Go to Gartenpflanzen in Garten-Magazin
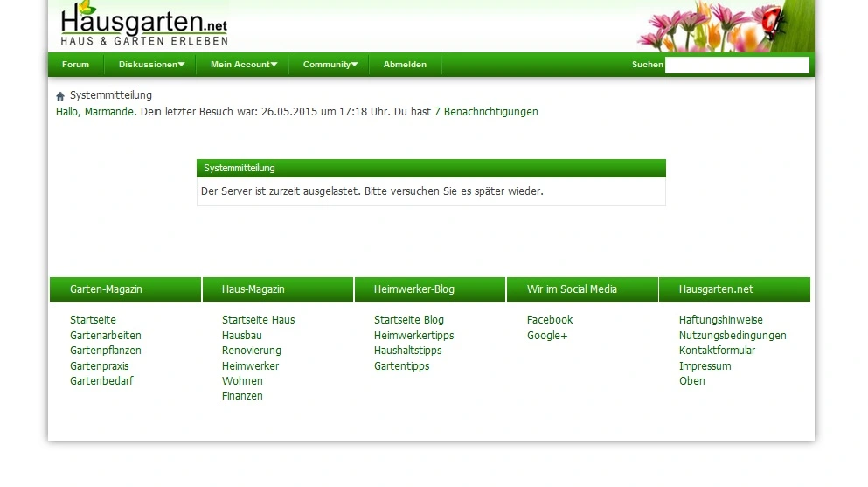This screenshot has width=868, height=487. (x=105, y=351)
